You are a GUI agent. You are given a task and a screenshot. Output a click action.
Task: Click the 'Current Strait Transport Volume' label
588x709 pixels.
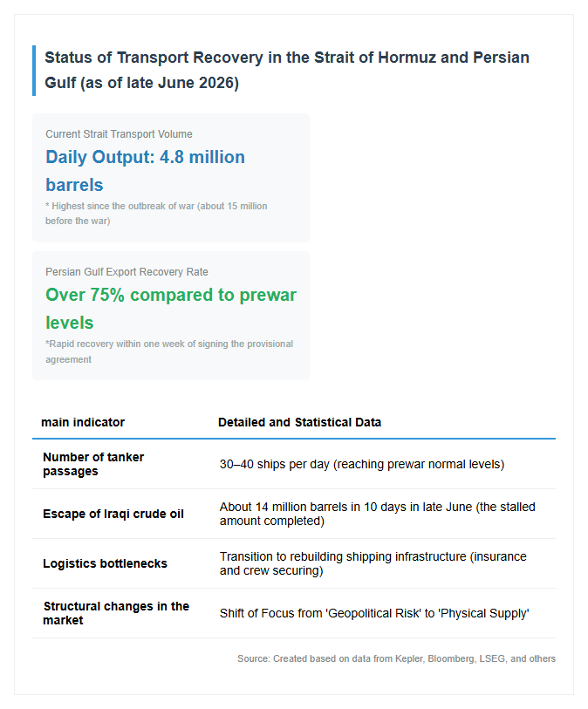point(119,134)
